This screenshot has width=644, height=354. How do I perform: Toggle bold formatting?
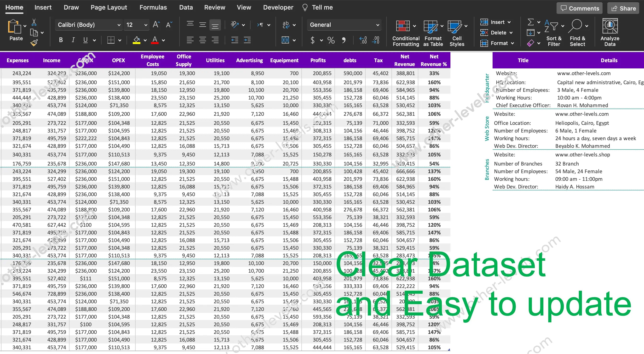pyautogui.click(x=61, y=40)
